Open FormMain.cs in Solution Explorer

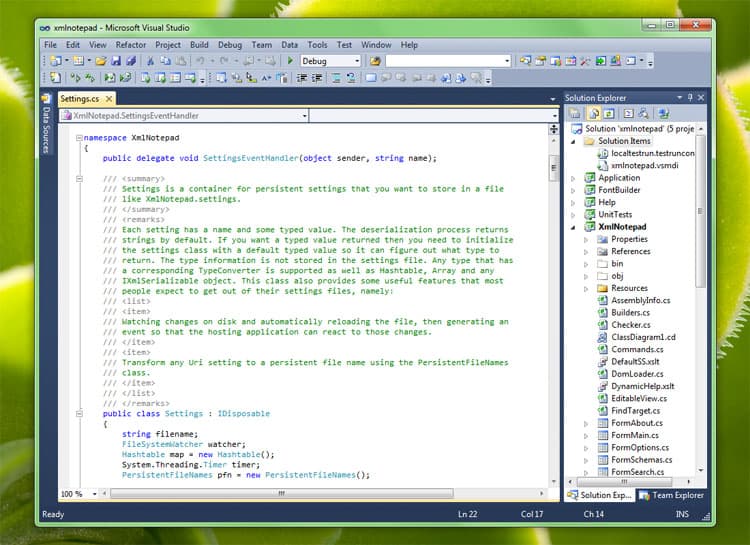634,435
